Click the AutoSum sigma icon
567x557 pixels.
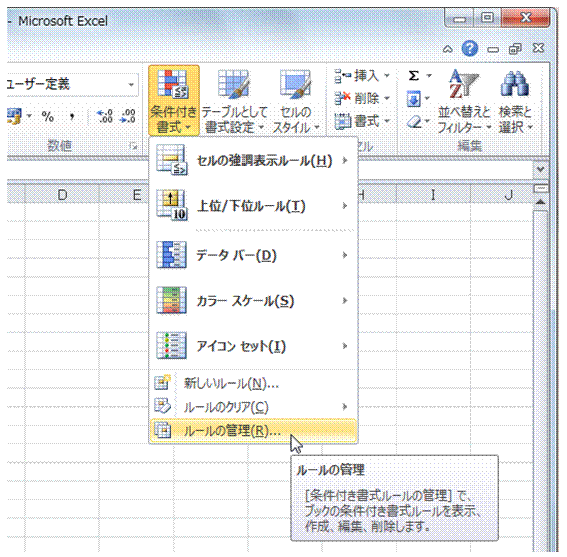414,76
